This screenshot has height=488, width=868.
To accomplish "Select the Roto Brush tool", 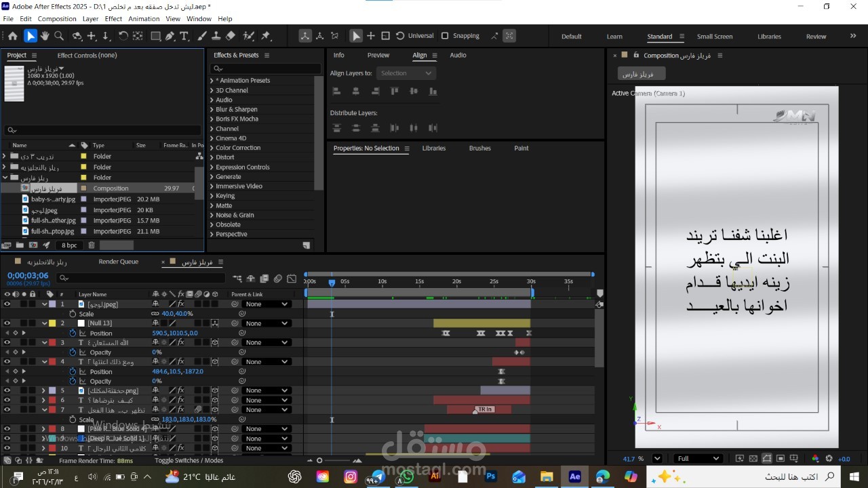I will click(249, 36).
